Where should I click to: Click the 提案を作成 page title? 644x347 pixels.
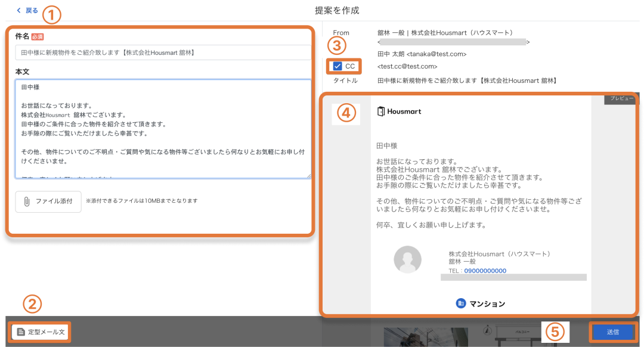337,10
